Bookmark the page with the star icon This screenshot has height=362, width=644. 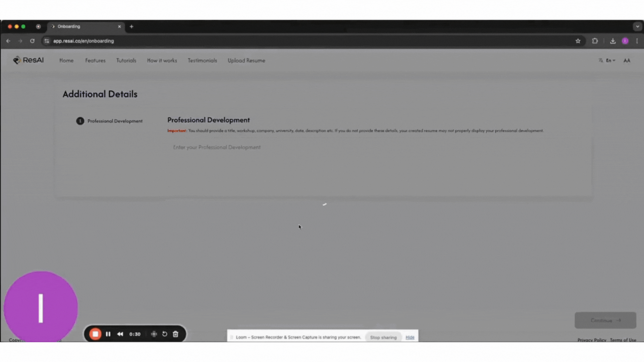pyautogui.click(x=578, y=41)
